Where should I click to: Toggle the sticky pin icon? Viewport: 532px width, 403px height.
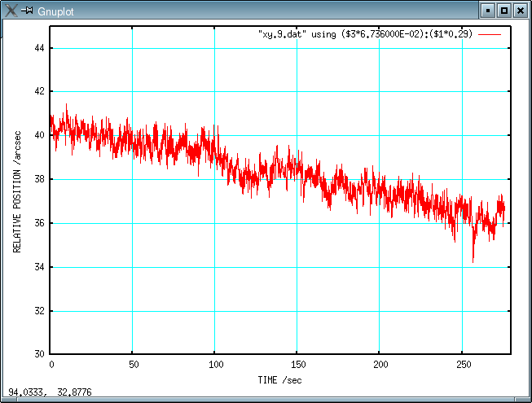pyautogui.click(x=27, y=11)
